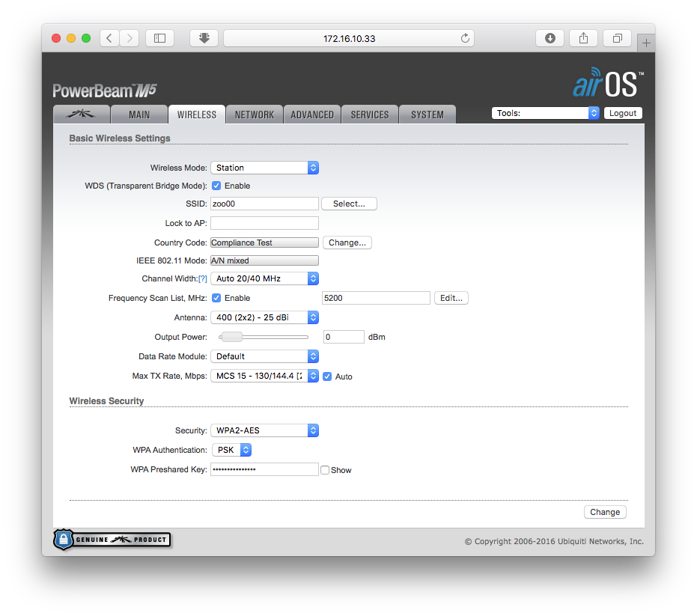Reload the page with the refresh icon
This screenshot has width=697, height=616.
pyautogui.click(x=465, y=38)
